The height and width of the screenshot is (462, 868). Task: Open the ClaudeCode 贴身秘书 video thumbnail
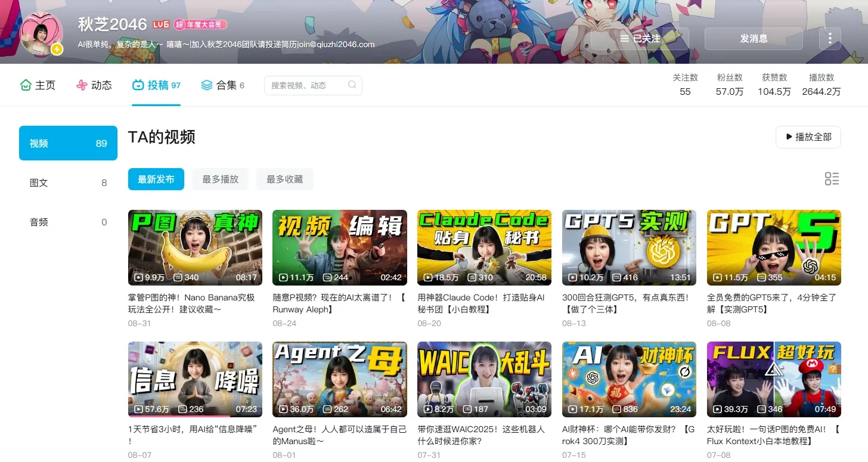(484, 247)
